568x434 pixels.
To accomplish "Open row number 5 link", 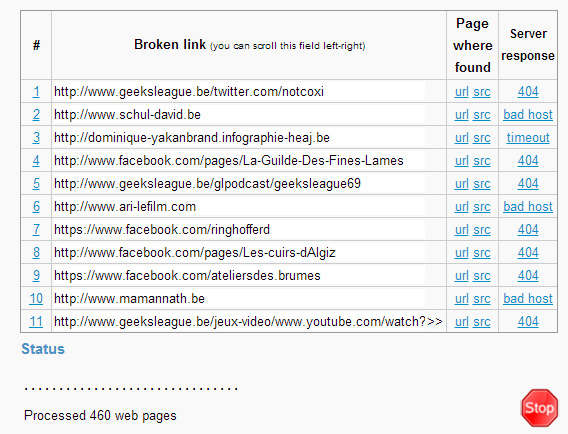I will (36, 184).
